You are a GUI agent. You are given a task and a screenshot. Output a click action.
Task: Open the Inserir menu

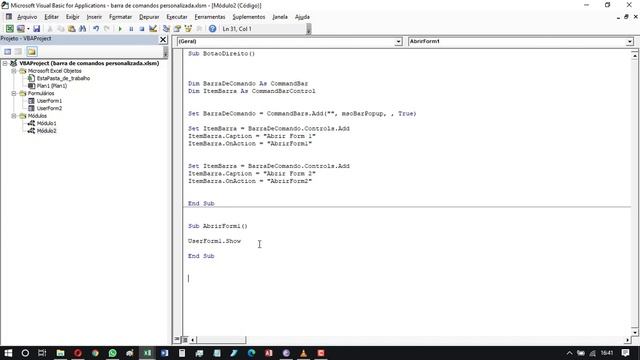click(x=94, y=17)
